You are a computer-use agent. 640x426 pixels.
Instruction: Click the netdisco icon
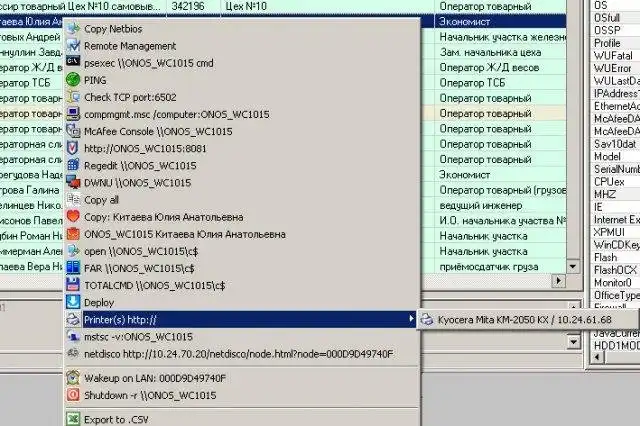73,353
